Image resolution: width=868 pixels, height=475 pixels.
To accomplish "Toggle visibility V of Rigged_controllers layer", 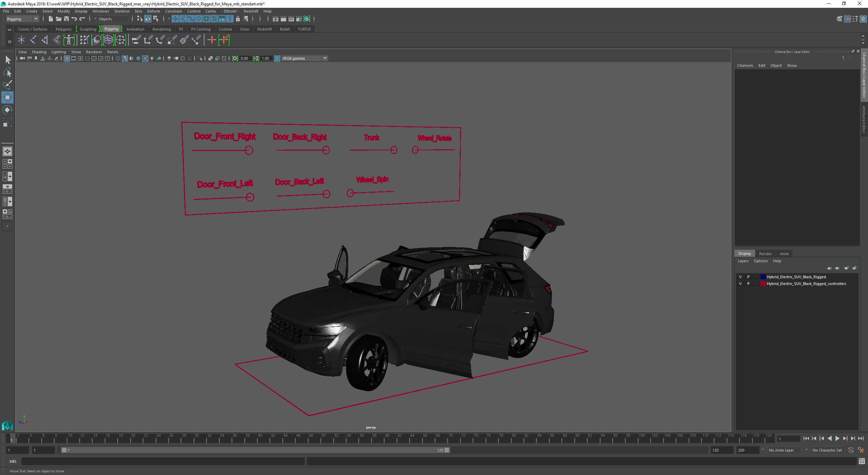I will (x=740, y=284).
